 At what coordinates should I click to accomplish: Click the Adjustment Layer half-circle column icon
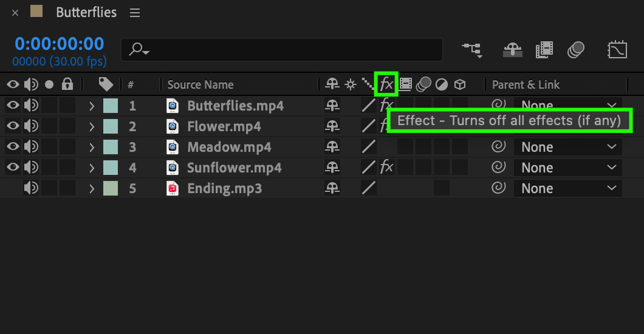(x=442, y=84)
